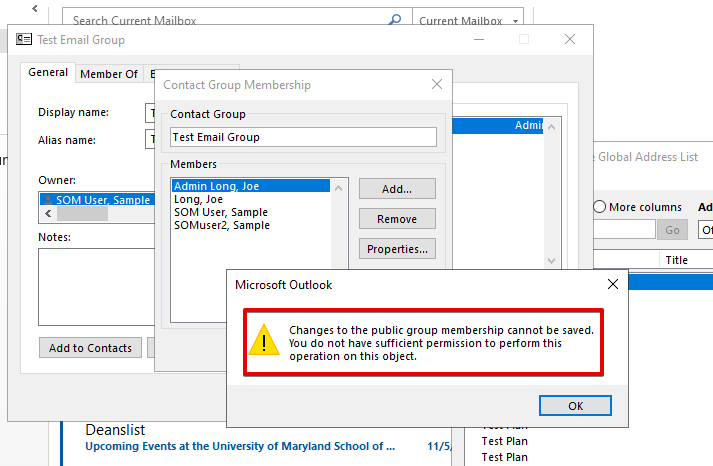Viewport: 713px width, 466px height.
Task: Select the More columns radio button
Action: pos(600,207)
